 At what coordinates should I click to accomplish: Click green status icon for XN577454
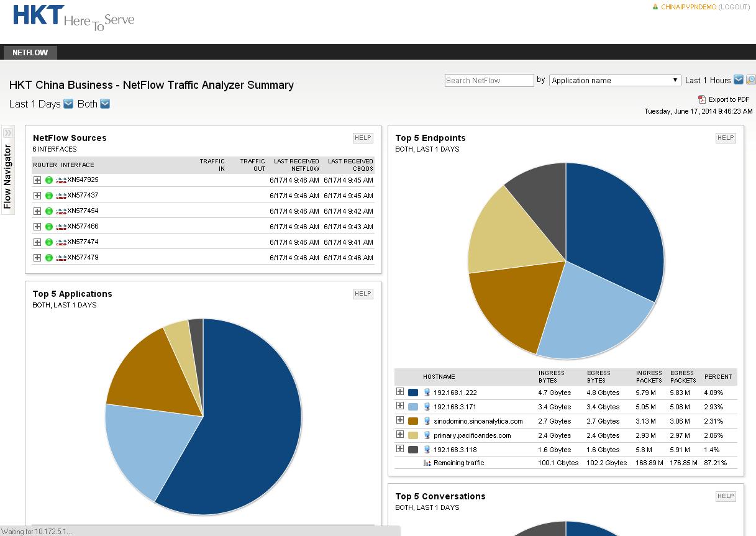pos(49,211)
